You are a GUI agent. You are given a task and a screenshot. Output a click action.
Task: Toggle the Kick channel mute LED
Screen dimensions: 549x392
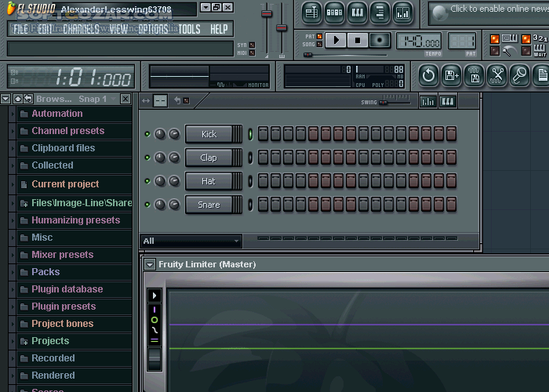click(x=147, y=134)
